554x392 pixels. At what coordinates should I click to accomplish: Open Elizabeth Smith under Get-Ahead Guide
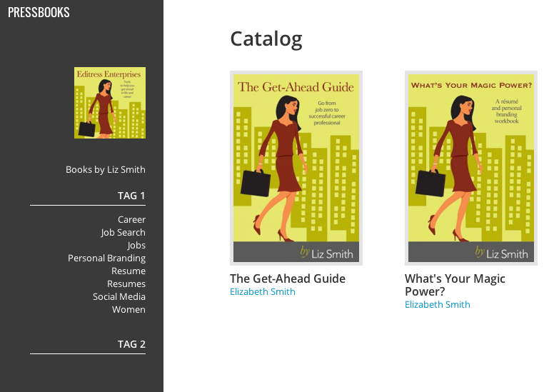263,291
